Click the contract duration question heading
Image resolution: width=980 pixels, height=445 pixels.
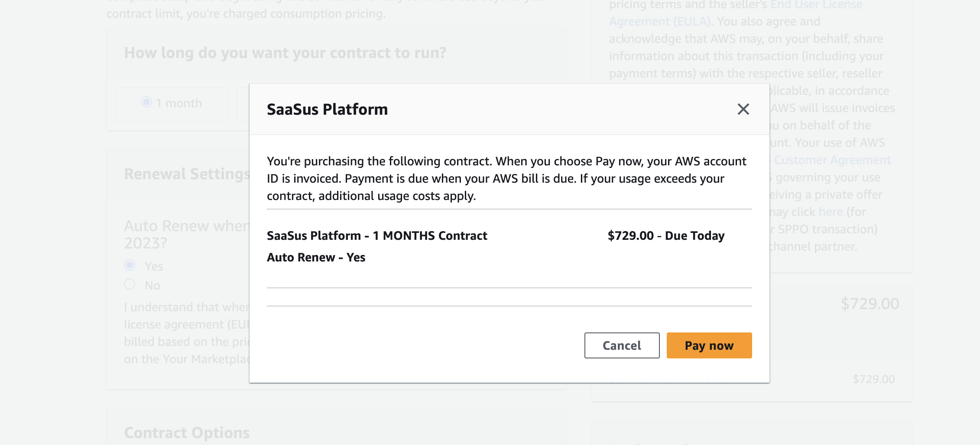[x=285, y=53]
